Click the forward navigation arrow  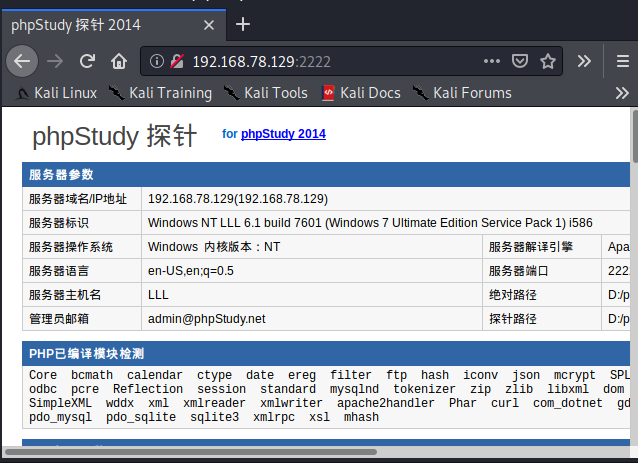55,61
